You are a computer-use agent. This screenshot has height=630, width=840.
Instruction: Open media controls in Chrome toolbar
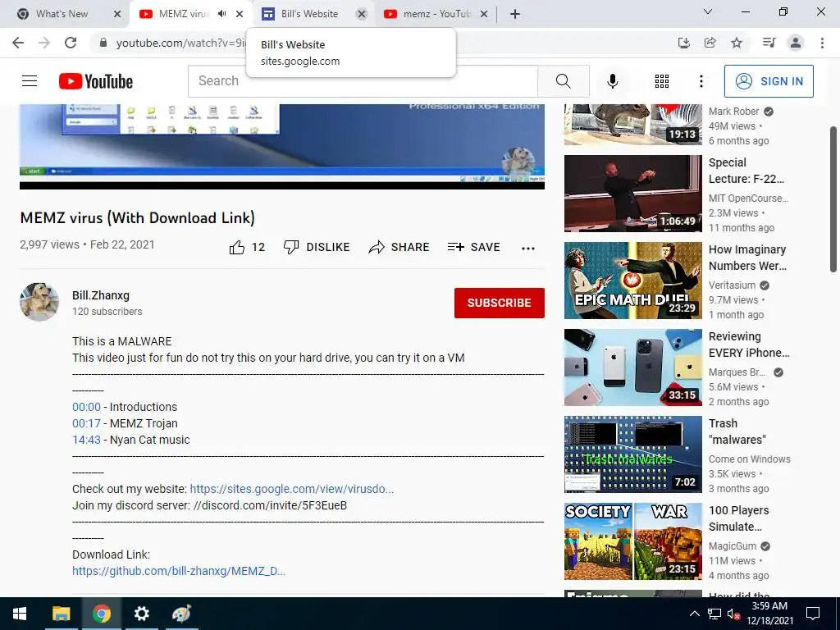coord(769,43)
